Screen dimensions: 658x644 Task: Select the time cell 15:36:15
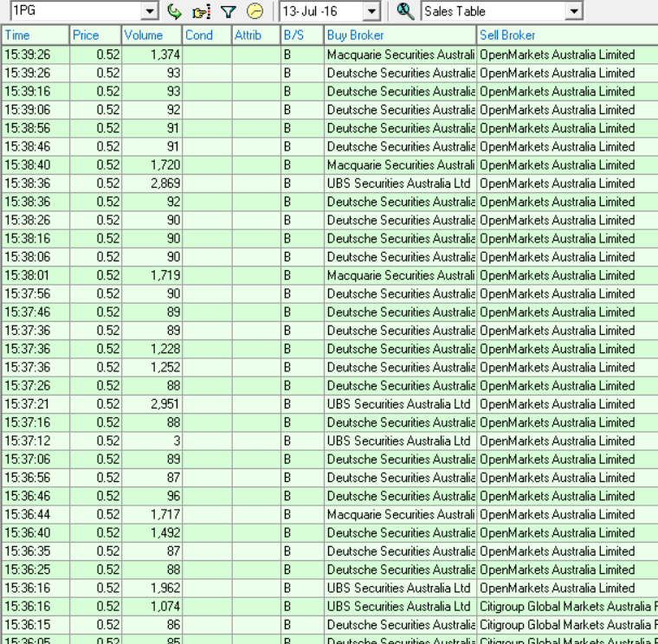35,625
